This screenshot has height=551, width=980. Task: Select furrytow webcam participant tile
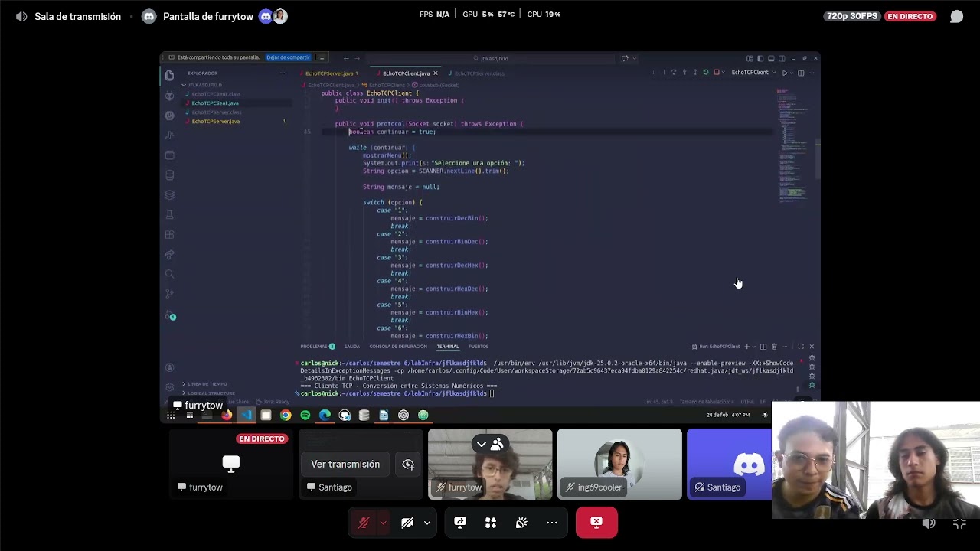(x=490, y=464)
